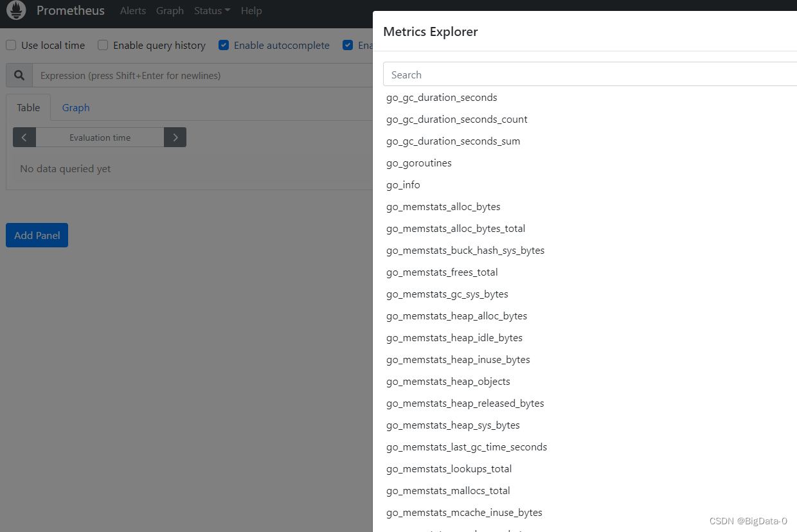
Task: Select metric go_gc_duration_seconds
Action: pos(442,98)
